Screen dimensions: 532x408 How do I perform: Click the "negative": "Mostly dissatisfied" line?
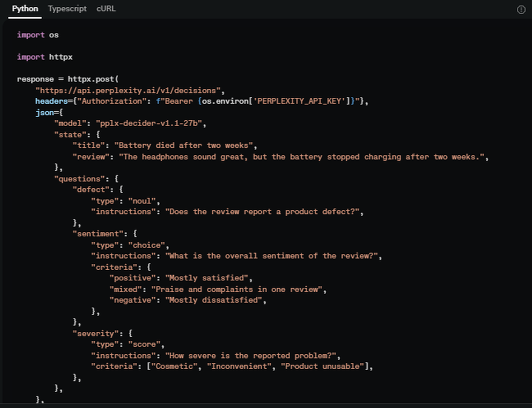[188, 301]
